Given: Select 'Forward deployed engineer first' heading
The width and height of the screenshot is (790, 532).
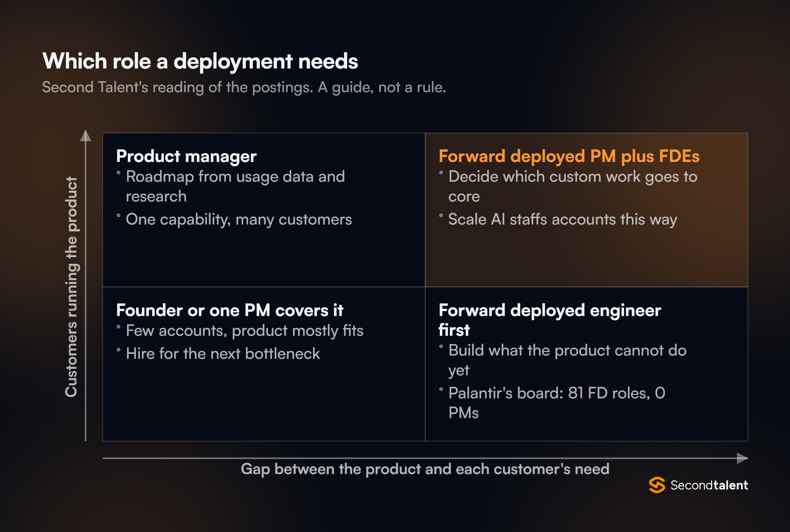Looking at the screenshot, I should click(550, 320).
